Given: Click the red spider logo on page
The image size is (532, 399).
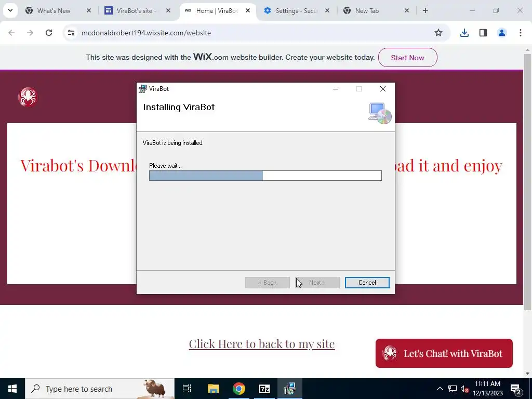Looking at the screenshot, I should (x=28, y=97).
